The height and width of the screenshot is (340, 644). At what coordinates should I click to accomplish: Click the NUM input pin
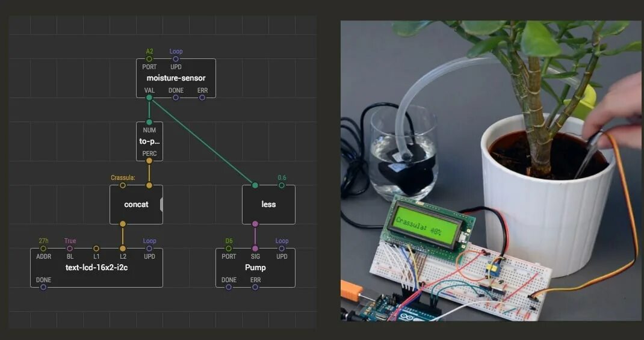(149, 122)
